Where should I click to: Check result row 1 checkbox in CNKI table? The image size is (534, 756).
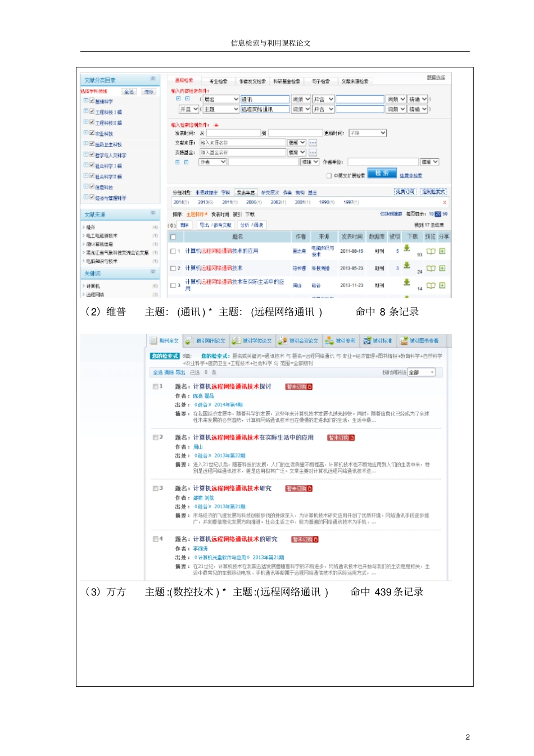pos(173,251)
